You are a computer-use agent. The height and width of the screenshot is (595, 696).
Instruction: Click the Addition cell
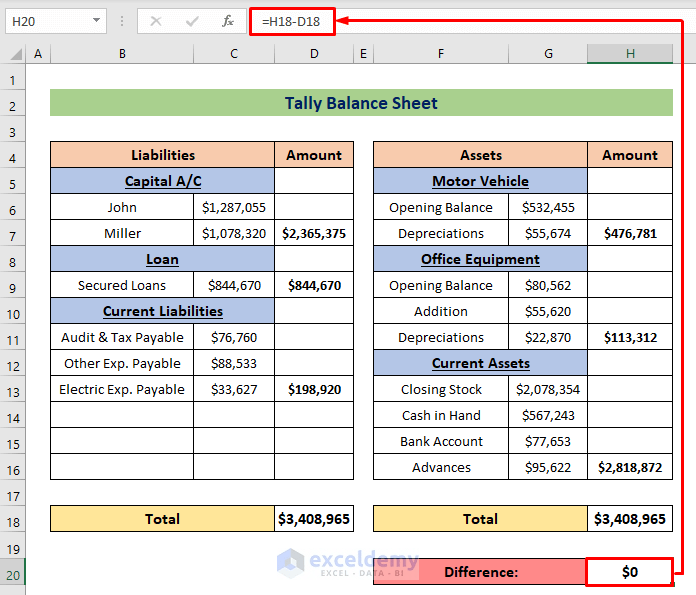(x=441, y=311)
